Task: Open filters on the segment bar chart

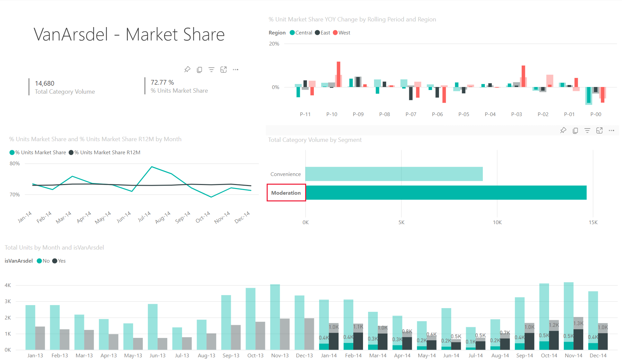Action: click(588, 130)
